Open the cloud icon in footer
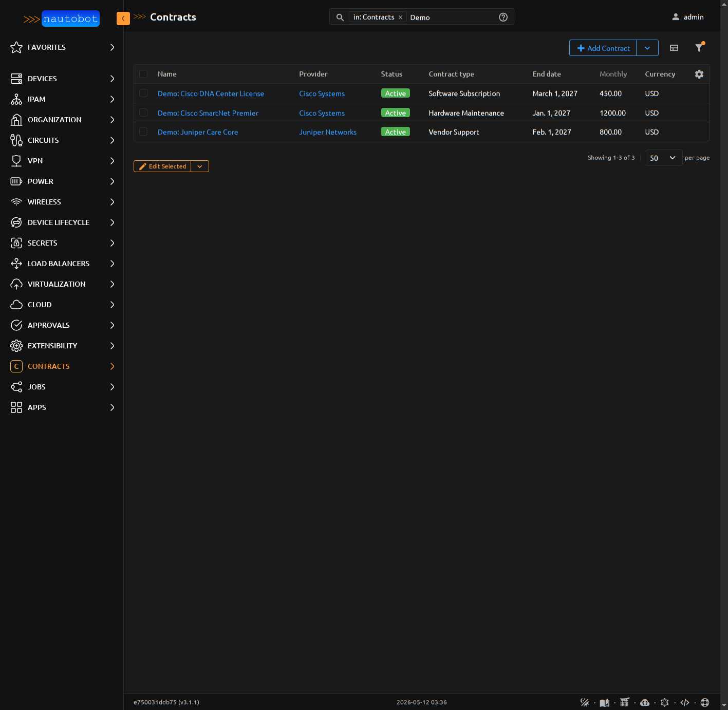 [x=645, y=702]
